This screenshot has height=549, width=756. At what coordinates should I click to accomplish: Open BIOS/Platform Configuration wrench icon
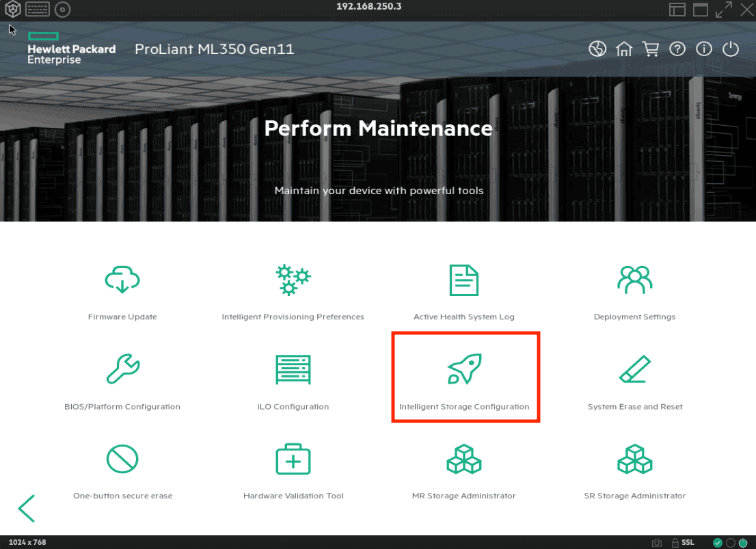click(122, 370)
